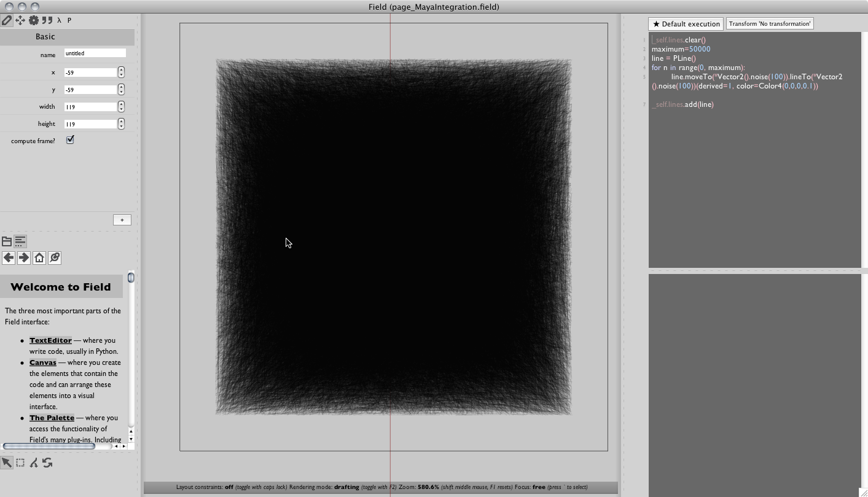Click the horizontal scrollbar in help panel
This screenshot has width=868, height=497.
coord(49,446)
